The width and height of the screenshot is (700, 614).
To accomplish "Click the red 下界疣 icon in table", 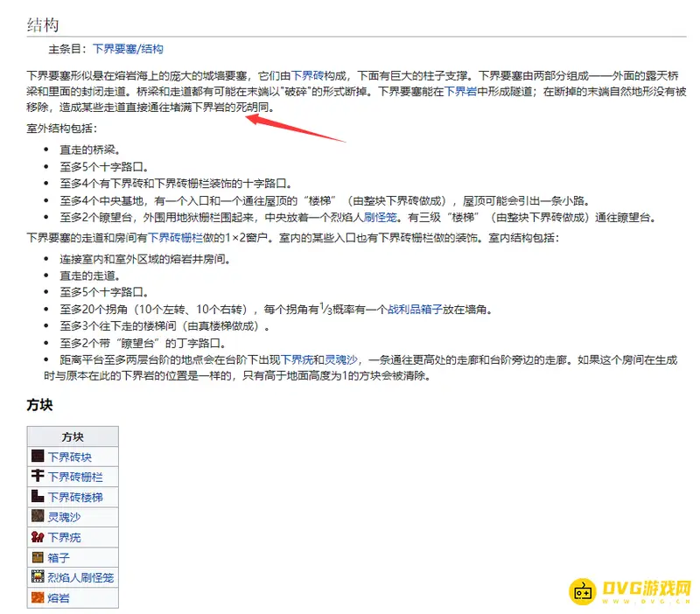I will click(x=38, y=537).
